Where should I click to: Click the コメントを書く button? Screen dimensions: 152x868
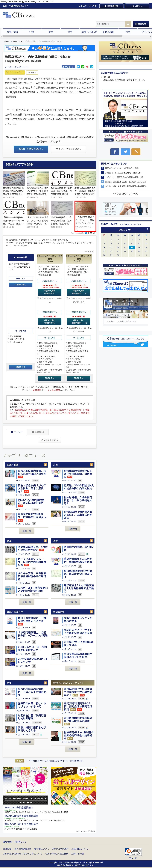tap(50, 440)
